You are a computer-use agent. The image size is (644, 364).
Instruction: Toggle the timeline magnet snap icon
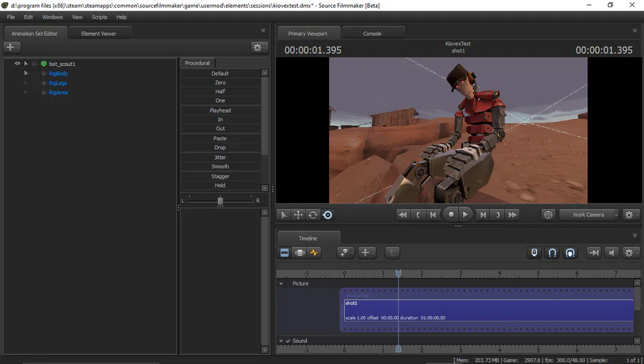point(552,252)
